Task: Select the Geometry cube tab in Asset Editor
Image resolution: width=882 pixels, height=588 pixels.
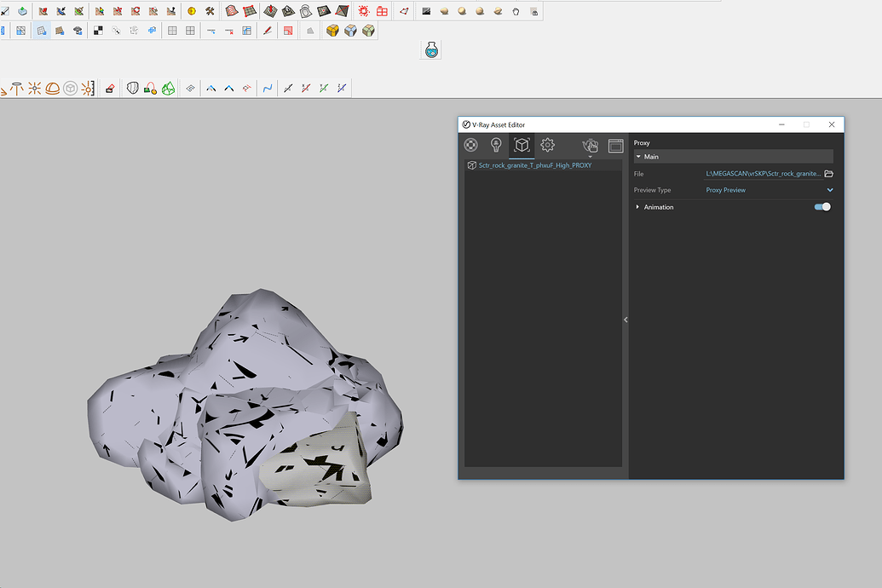Action: 522,145
